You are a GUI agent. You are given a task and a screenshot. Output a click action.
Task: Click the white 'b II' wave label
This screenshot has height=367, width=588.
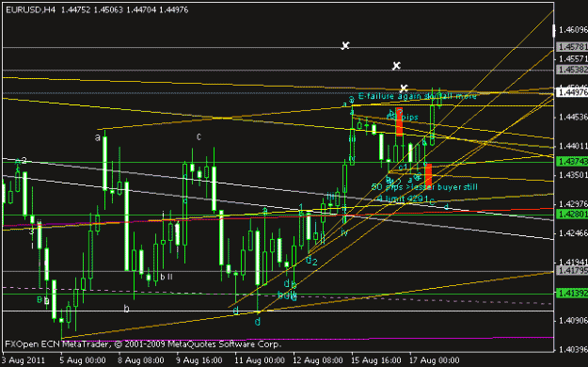[167, 277]
